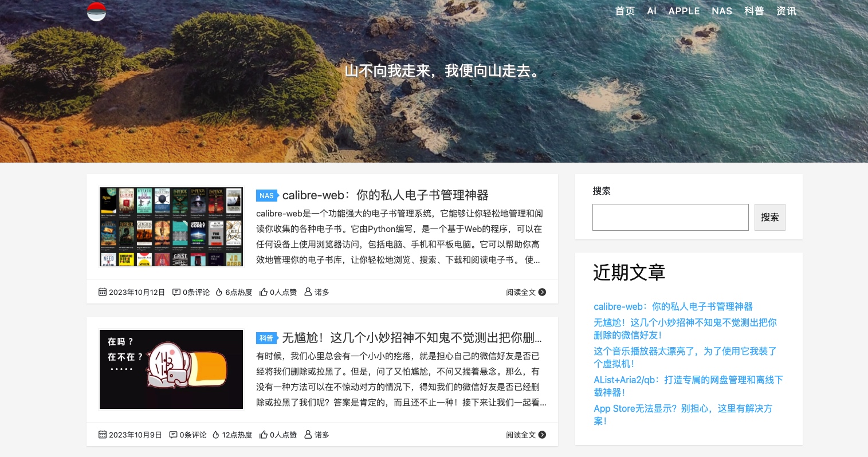Screen dimensions: 868x457
Task: Click 0人点赞 on calibre-web post
Action: pyautogui.click(x=284, y=292)
